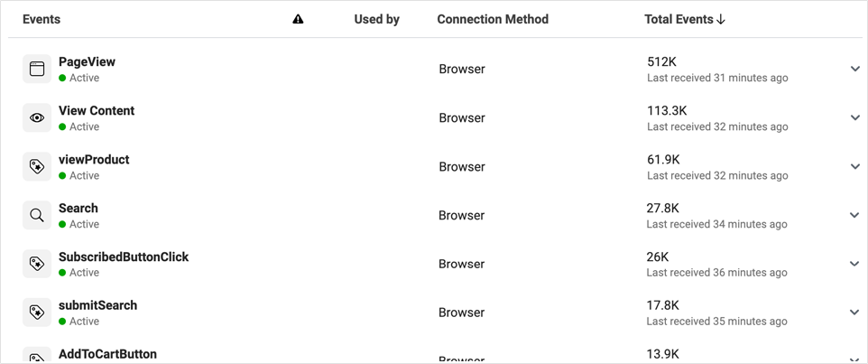Open the PageView event name
Viewport: 868px width, 364px height.
click(x=87, y=62)
